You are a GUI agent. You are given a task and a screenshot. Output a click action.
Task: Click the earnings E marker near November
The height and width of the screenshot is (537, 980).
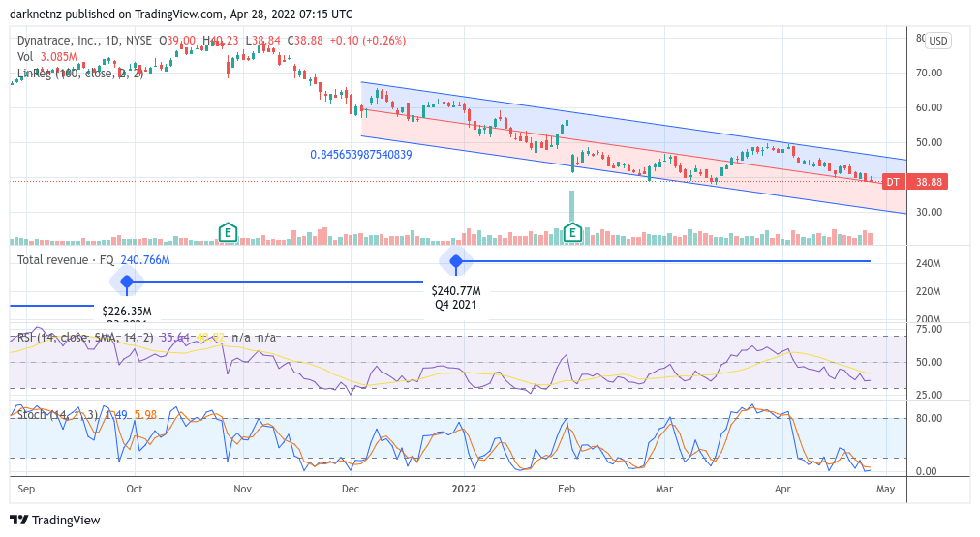(x=229, y=233)
